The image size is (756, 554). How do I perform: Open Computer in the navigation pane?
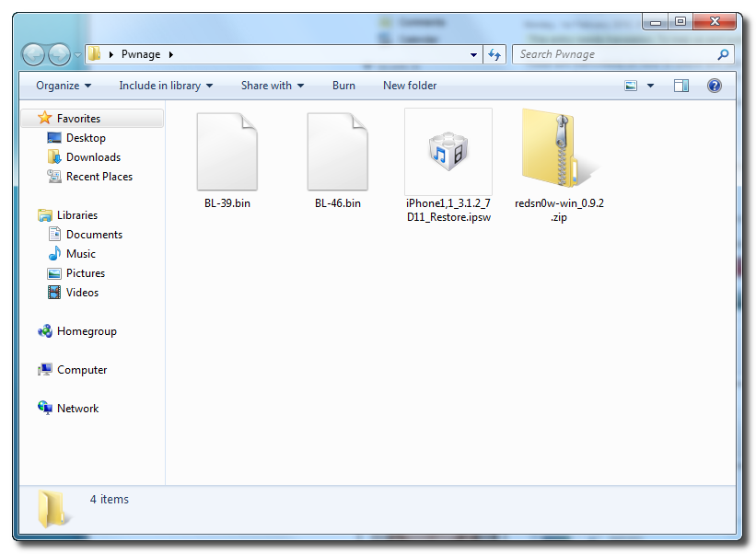[x=82, y=370]
